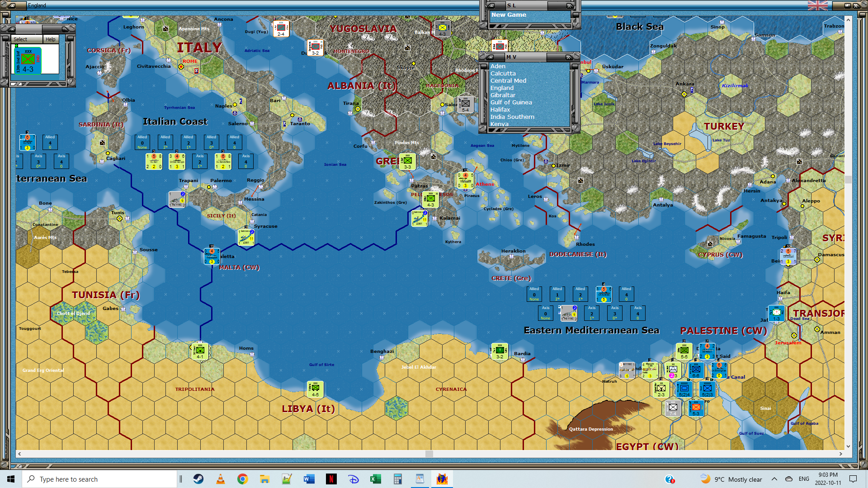Select the unit counter at Beirut

coord(788,256)
